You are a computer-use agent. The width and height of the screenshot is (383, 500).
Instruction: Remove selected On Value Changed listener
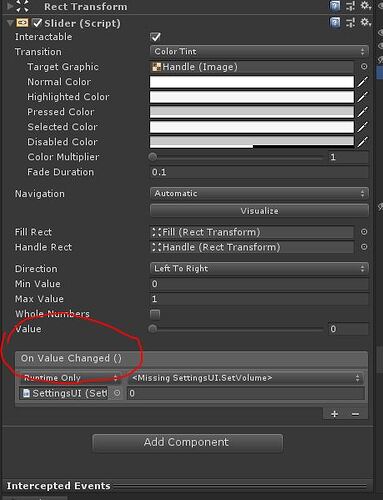355,414
